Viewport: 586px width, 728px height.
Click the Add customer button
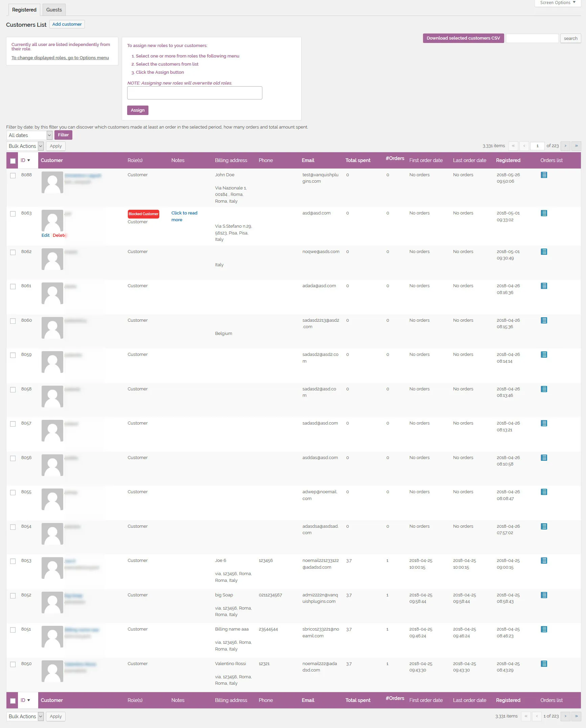click(x=67, y=24)
